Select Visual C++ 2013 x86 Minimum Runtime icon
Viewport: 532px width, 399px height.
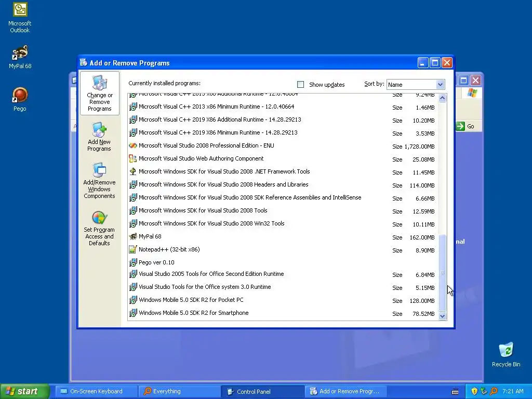click(x=133, y=107)
